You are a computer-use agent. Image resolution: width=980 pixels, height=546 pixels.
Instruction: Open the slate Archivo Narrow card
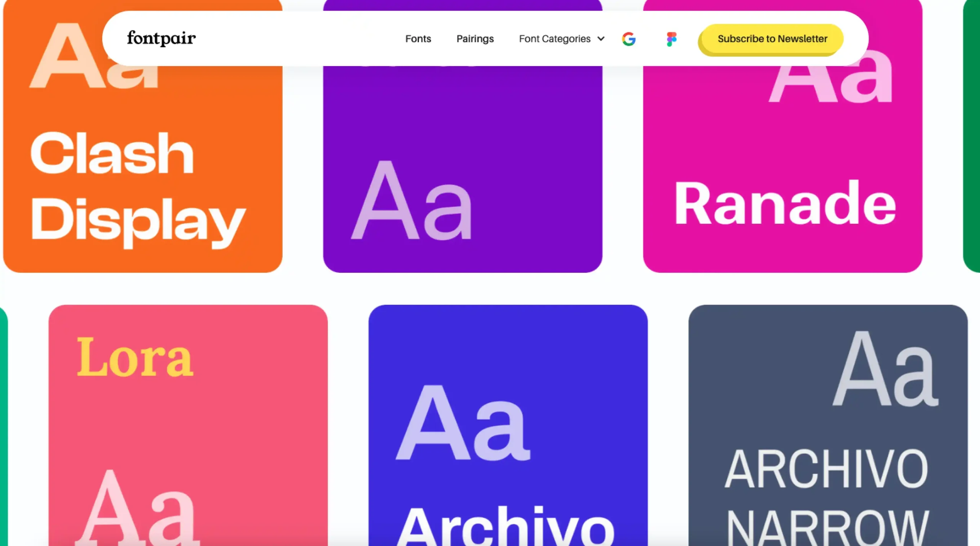point(828,425)
